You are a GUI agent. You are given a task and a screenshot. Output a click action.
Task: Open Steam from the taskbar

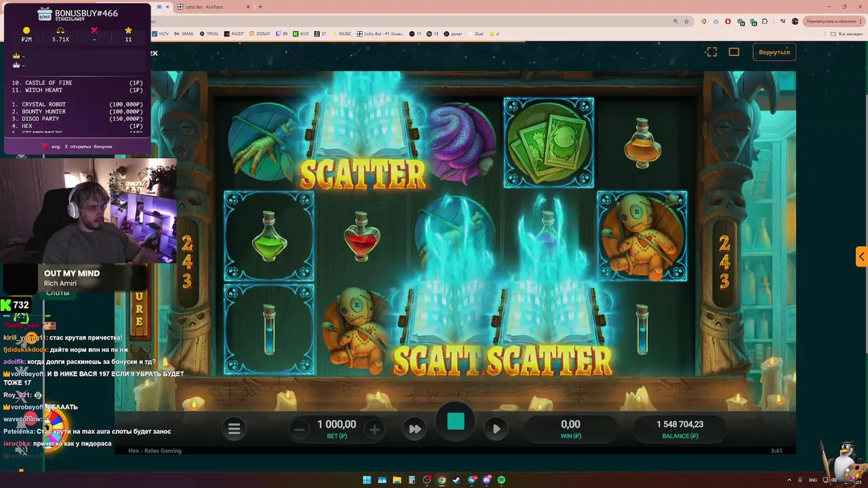[x=456, y=480]
